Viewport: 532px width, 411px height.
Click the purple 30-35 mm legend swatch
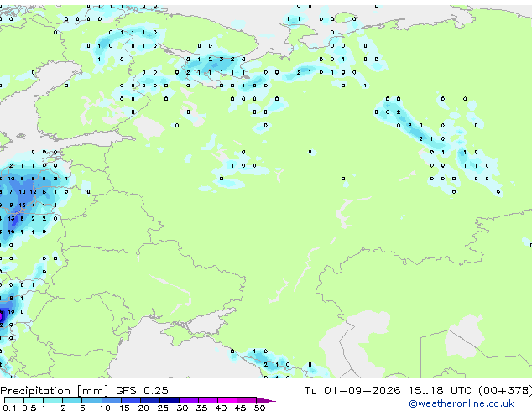tap(189, 400)
